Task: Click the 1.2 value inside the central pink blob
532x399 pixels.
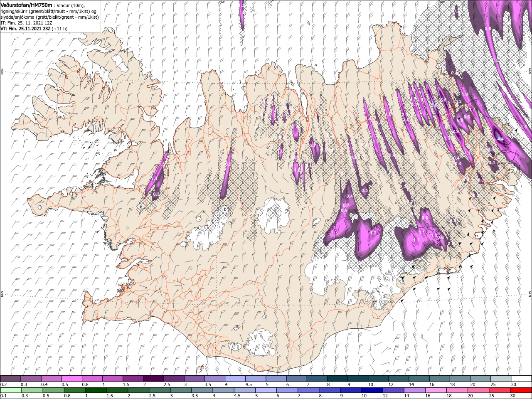Action: click(x=373, y=233)
